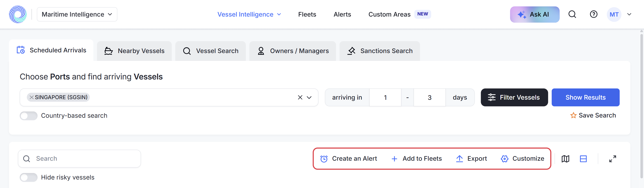The height and width of the screenshot is (188, 644).
Task: Open the Owners / Managers tab
Action: 292,51
